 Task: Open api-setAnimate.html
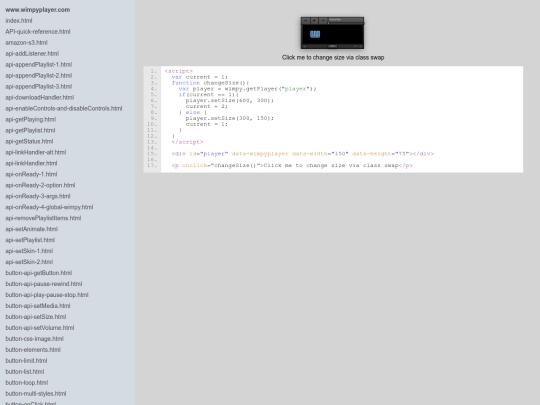coord(31,229)
